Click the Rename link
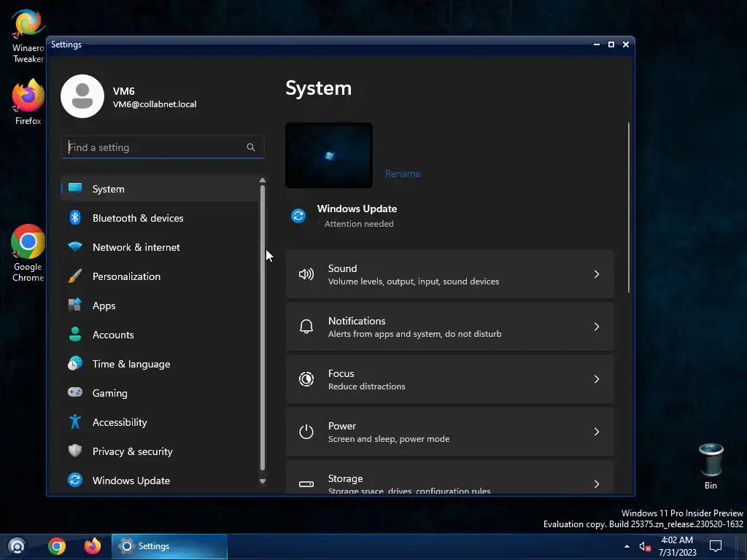 point(403,174)
